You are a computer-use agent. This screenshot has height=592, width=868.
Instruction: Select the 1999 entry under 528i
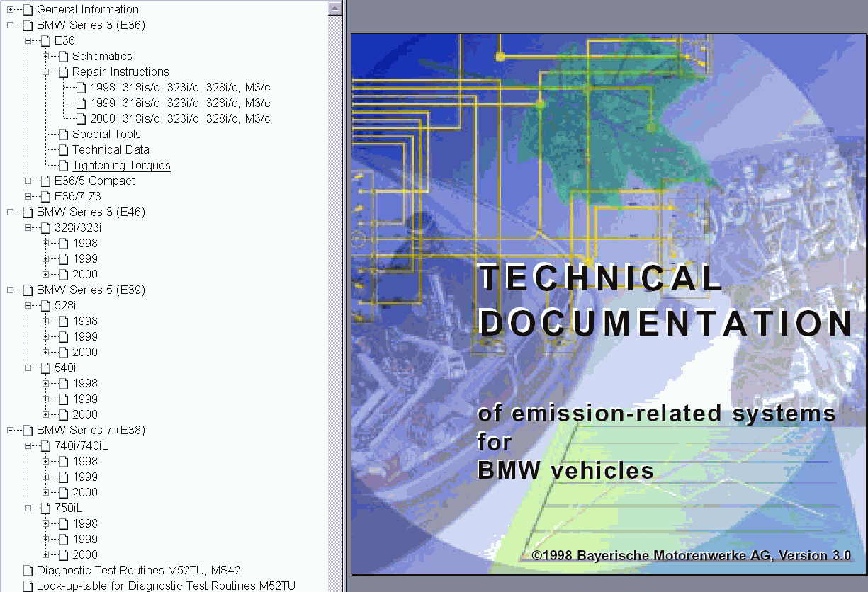(x=85, y=337)
